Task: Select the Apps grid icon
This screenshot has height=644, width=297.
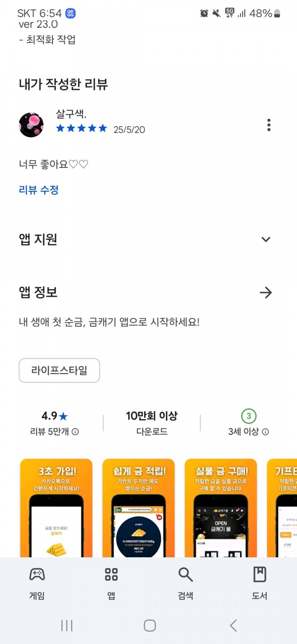Action: tap(111, 575)
